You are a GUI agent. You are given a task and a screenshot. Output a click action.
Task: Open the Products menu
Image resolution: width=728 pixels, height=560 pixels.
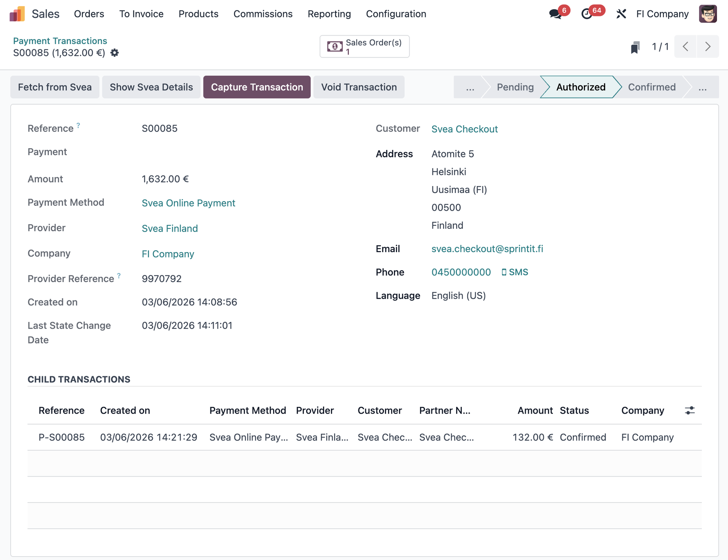[x=199, y=14]
